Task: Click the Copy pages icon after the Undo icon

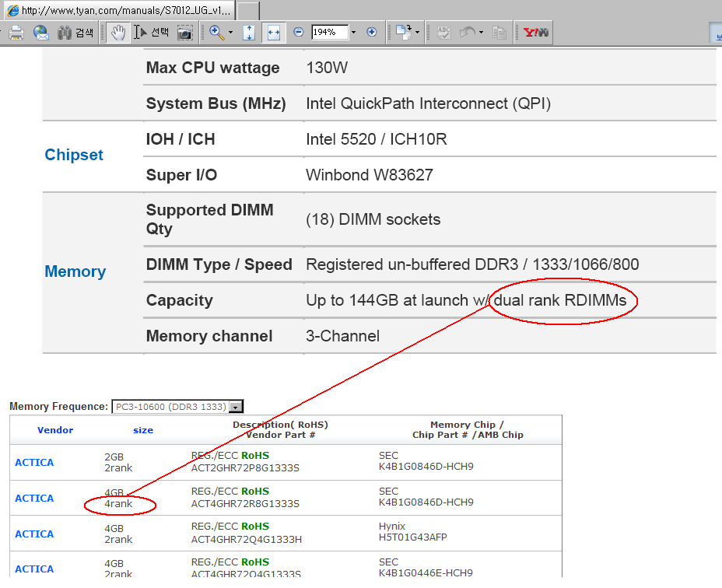Action: tap(499, 32)
